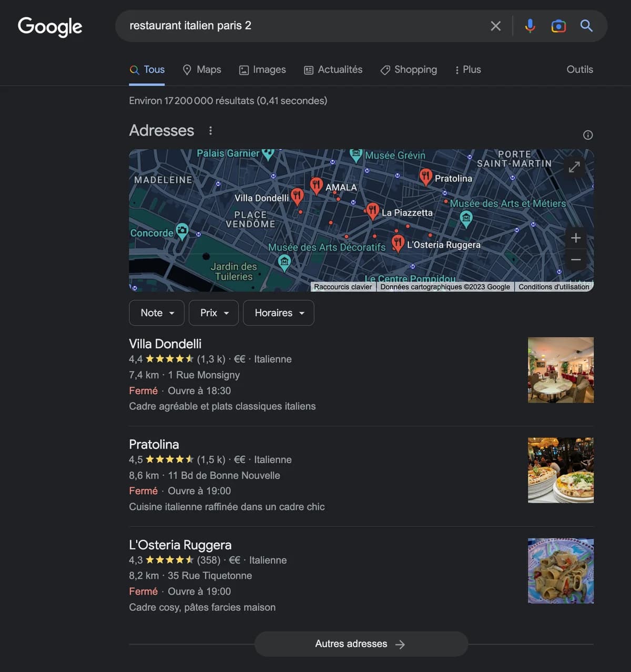Screen dimensions: 631x672
Task: Open the L'Osteria Ruggera listing title
Action: pos(180,545)
